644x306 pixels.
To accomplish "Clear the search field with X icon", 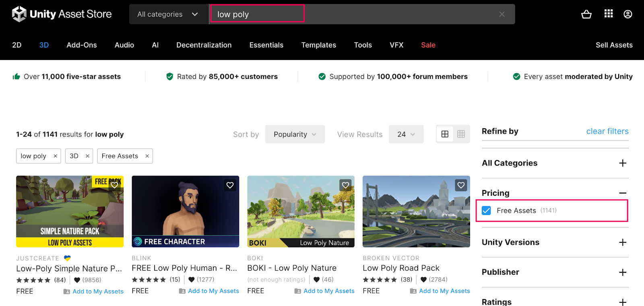I will tap(502, 14).
